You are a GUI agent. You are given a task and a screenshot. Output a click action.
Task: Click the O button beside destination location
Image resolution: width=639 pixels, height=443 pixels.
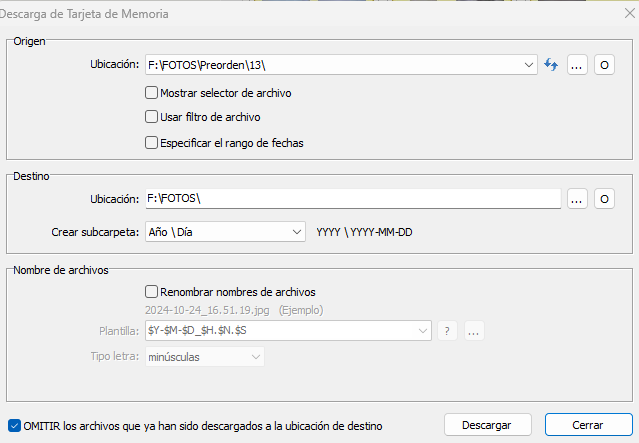pyautogui.click(x=604, y=199)
